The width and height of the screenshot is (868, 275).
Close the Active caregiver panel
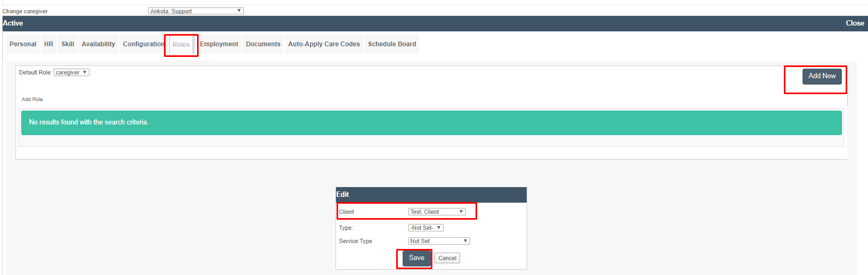pos(855,23)
